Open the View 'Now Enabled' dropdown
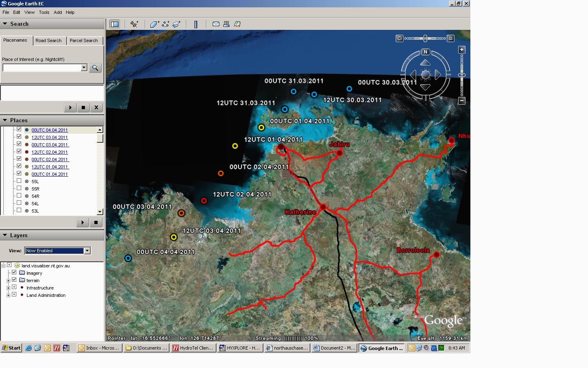Image resolution: width=588 pixels, height=368 pixels. 58,251
